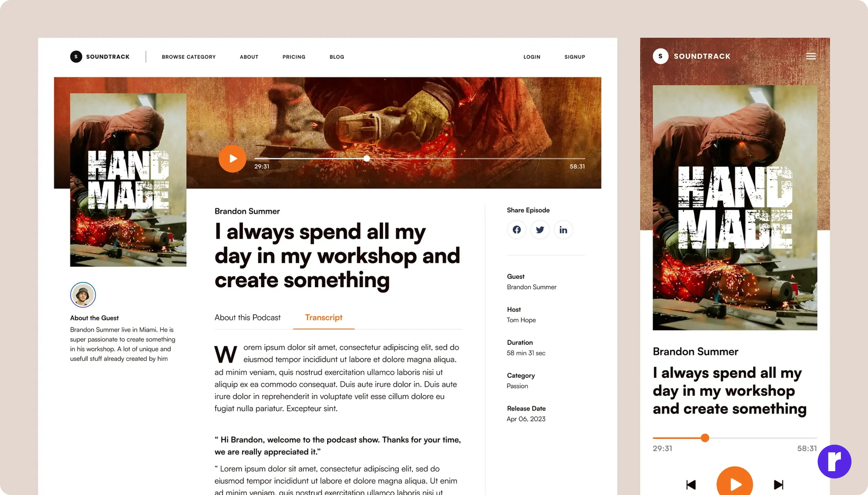Visit the Blog link
The width and height of the screenshot is (868, 495).
click(x=337, y=57)
